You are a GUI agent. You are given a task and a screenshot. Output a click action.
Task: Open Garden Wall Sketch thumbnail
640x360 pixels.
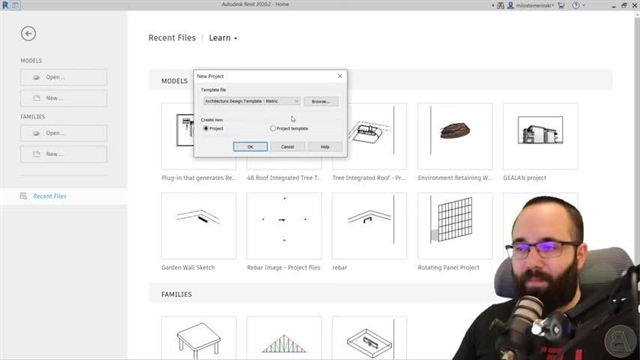pos(199,226)
